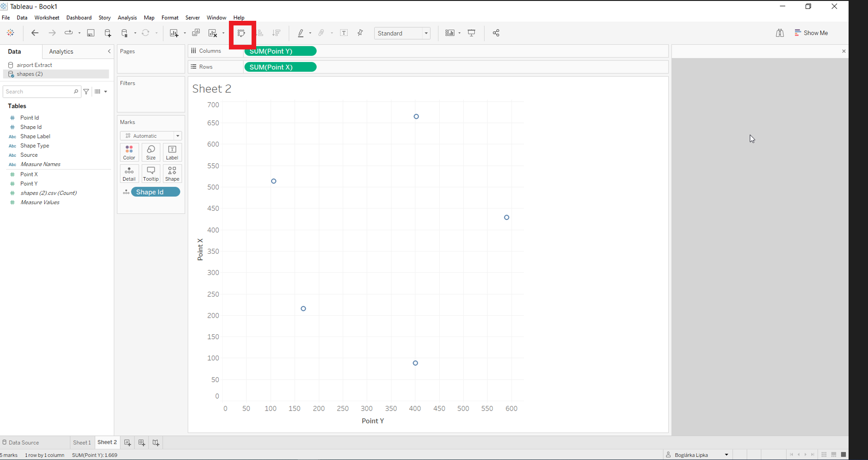The height and width of the screenshot is (460, 868).
Task: Expand the Pause auto updates dropdown arrow
Action: coord(135,33)
